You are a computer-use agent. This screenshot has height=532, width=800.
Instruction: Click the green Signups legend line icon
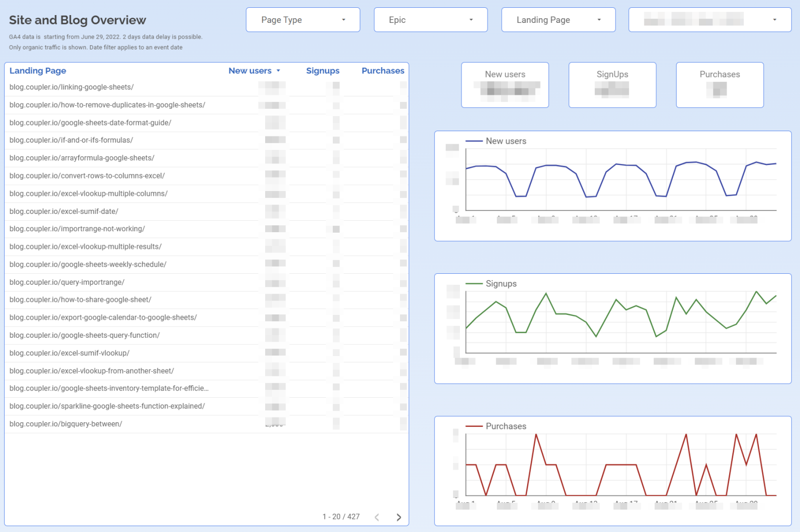[x=474, y=284]
